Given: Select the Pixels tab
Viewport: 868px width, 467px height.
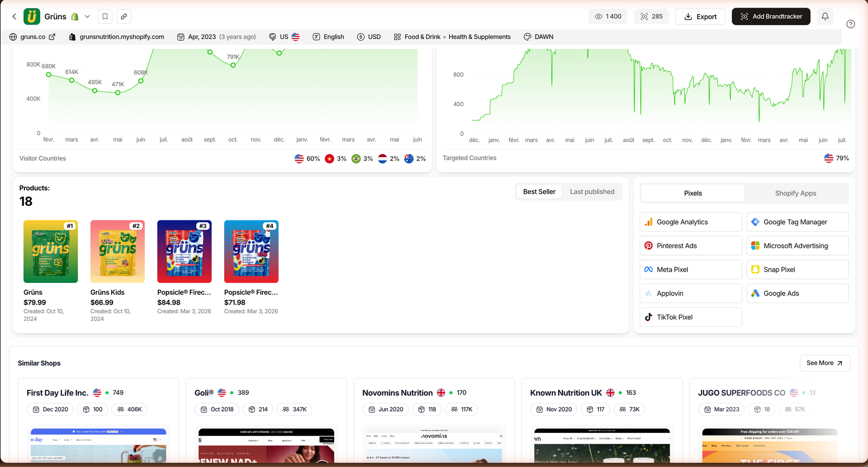Looking at the screenshot, I should tap(693, 193).
